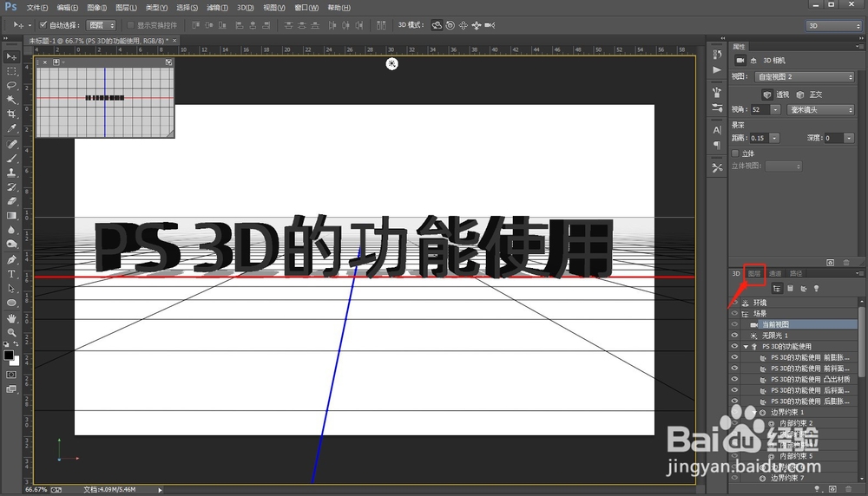Switch to the 图层 tab
Screen dimensions: 868x496
pos(754,273)
